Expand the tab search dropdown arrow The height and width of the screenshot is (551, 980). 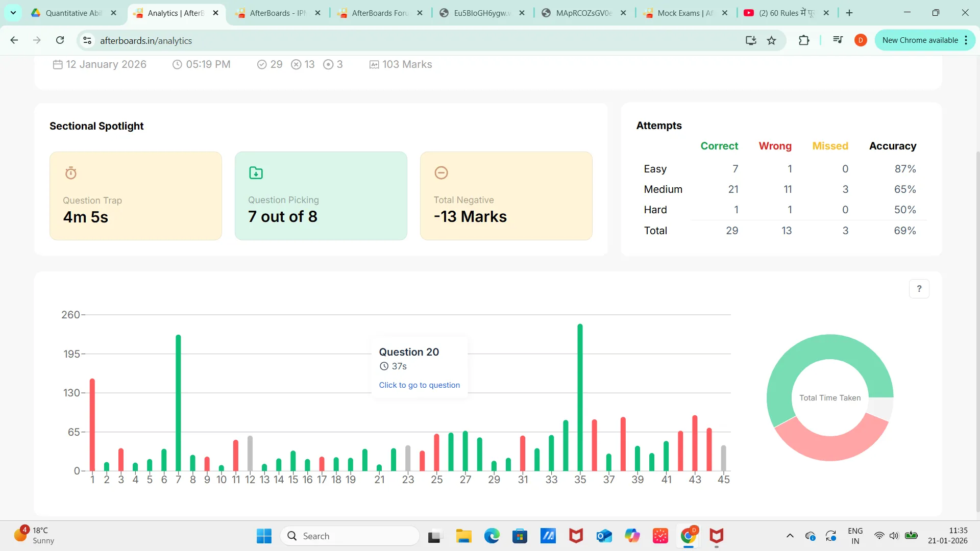(x=13, y=13)
